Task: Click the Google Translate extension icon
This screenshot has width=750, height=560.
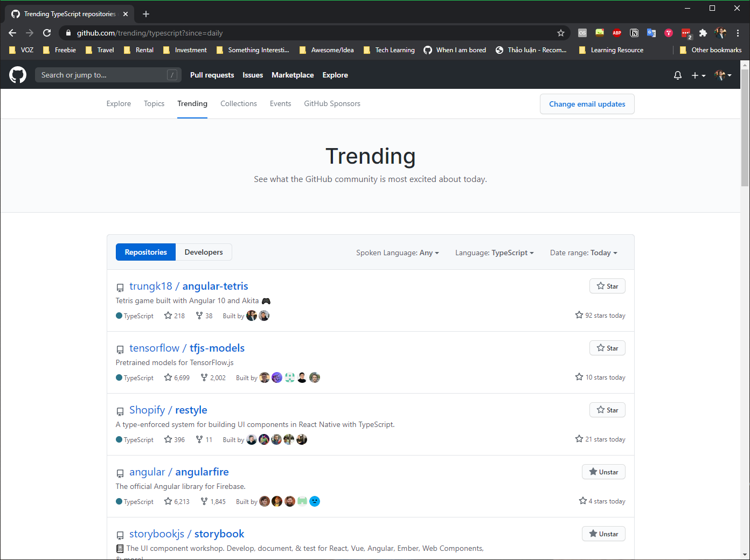Action: [x=651, y=33]
